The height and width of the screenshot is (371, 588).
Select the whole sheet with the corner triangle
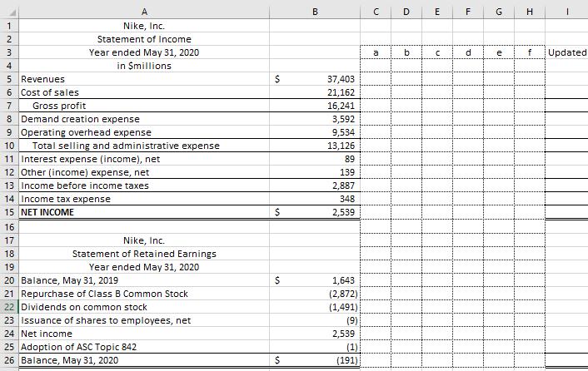tap(12, 12)
